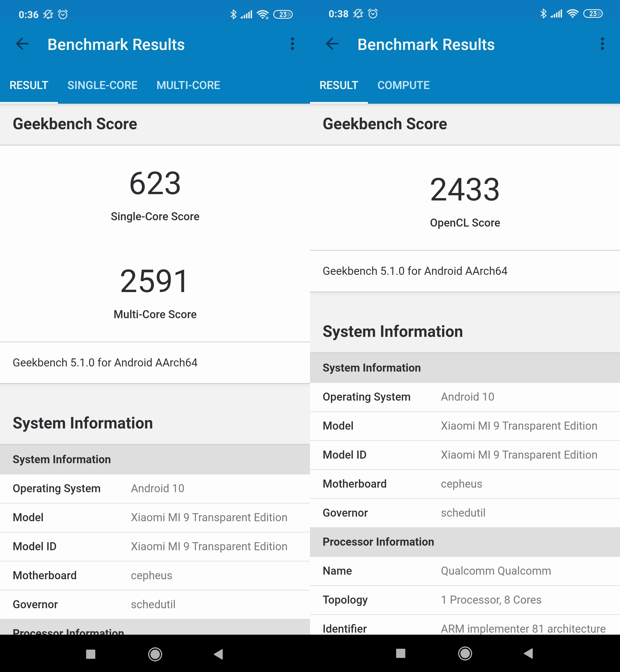This screenshot has width=620, height=672.
Task: Tap back arrow on left Benchmark Results
Action: tap(22, 44)
